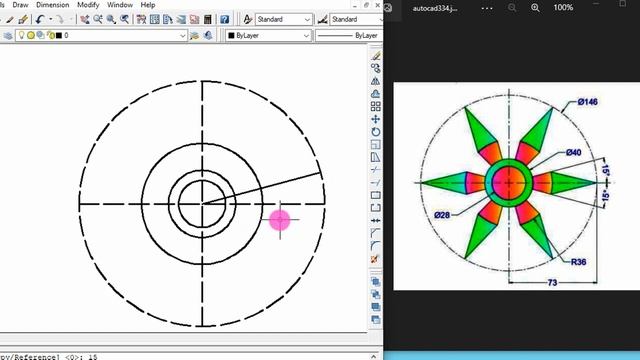Screen dimensions: 640x360
Task: Click the photo viewer zoom out magnifier
Action: (512, 8)
